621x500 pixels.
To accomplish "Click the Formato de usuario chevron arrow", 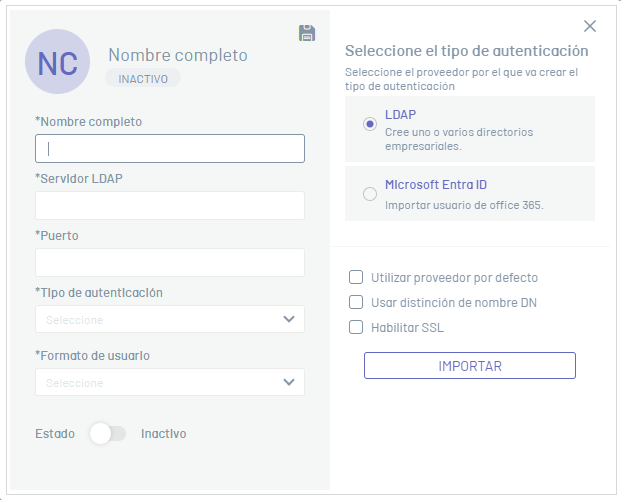I will click(x=289, y=382).
